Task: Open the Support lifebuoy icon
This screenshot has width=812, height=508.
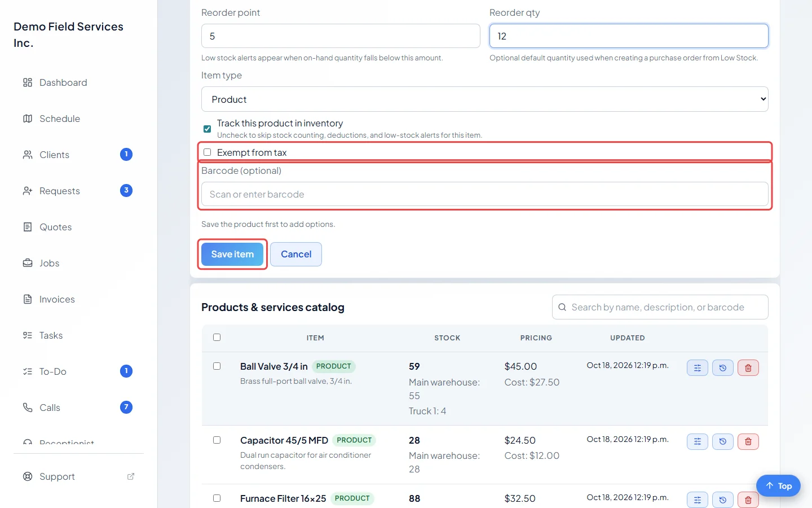Action: click(28, 476)
